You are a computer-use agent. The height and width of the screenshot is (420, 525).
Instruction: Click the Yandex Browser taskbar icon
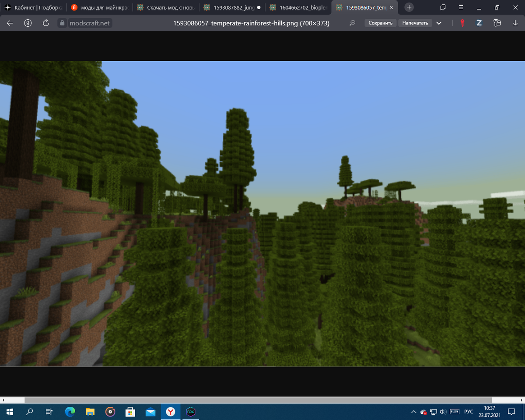[x=171, y=412]
